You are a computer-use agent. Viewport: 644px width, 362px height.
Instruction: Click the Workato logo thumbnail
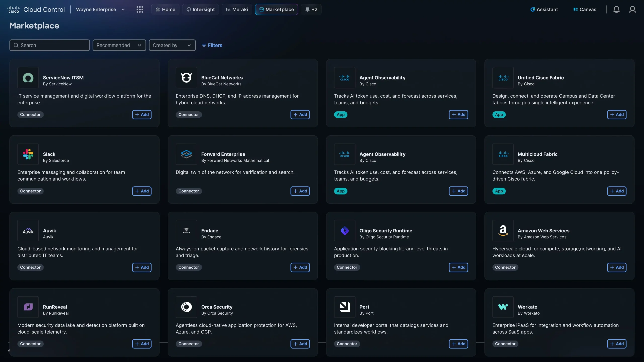click(503, 307)
